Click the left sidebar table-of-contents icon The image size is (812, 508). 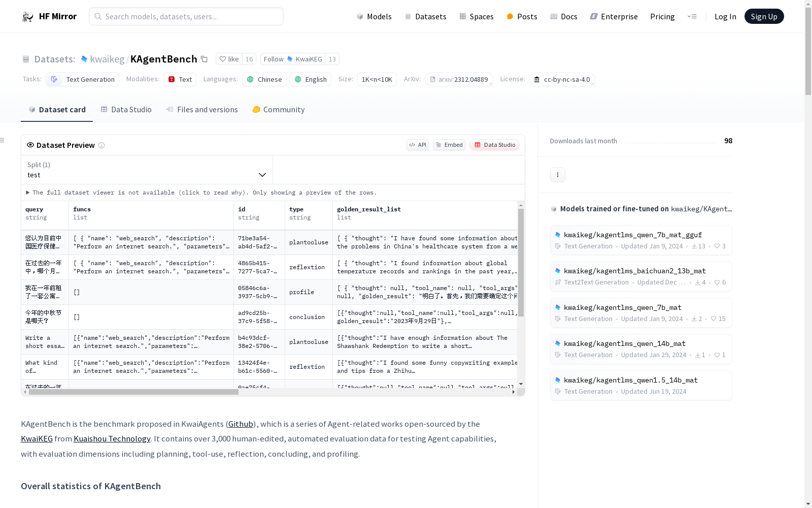(3, 140)
